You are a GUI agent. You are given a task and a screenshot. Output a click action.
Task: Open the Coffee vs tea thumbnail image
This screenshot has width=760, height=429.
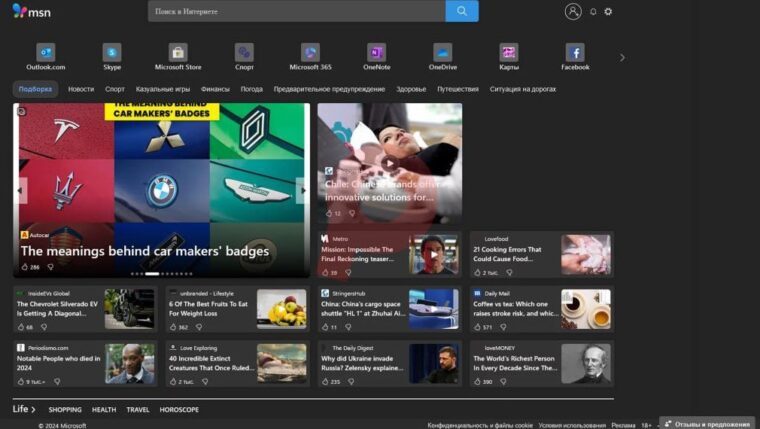[x=586, y=309]
